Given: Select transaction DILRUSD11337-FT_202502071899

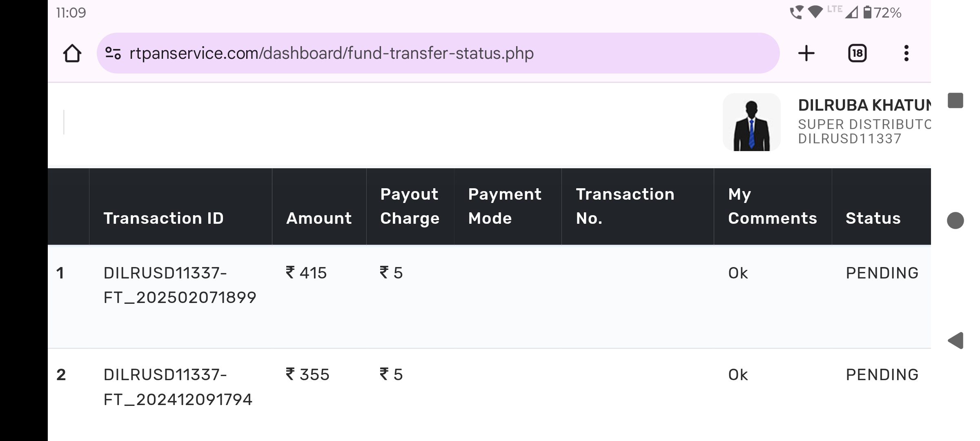Looking at the screenshot, I should point(180,285).
